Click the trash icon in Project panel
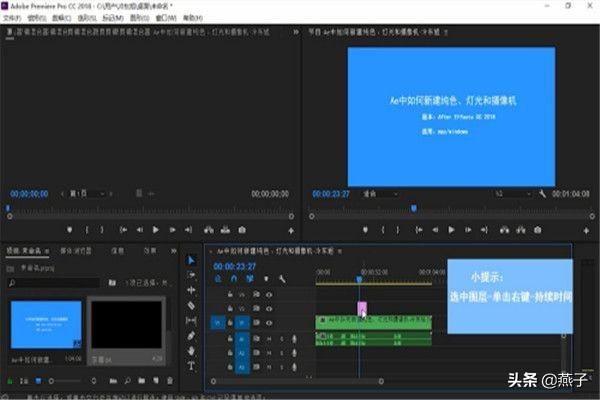Image resolution: width=600 pixels, height=400 pixels. (172, 381)
